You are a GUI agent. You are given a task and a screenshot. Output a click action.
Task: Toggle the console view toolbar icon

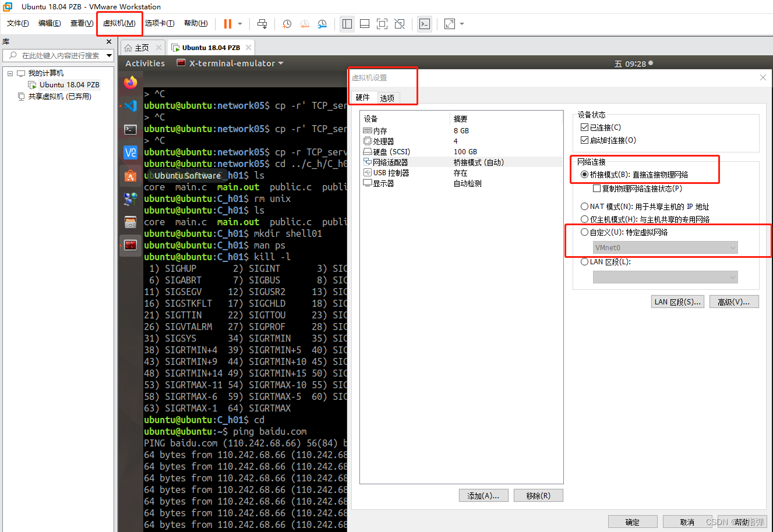425,24
